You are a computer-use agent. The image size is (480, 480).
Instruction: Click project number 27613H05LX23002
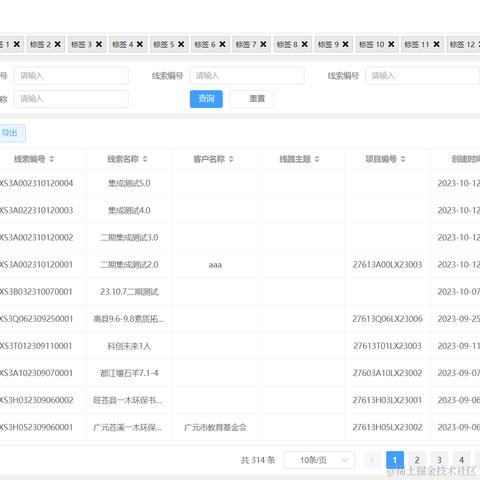click(x=387, y=427)
